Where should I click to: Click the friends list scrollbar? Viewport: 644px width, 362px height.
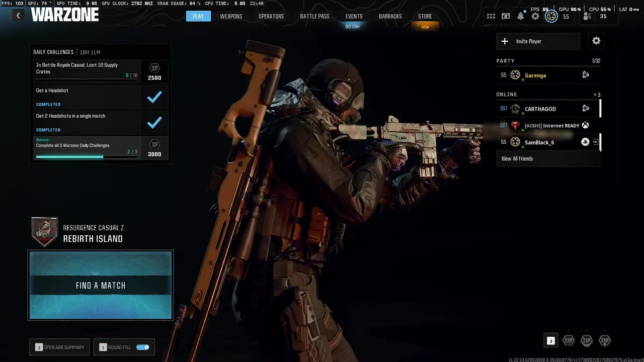[x=600, y=125]
